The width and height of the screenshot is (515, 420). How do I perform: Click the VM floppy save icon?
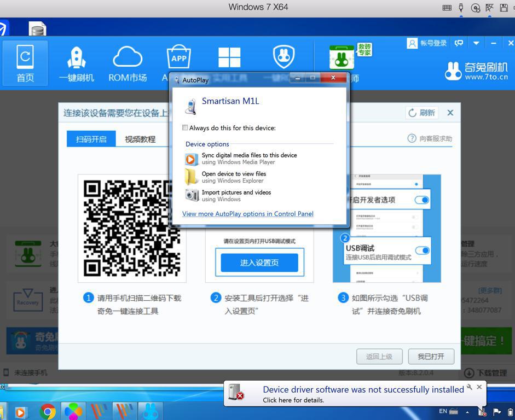(504, 8)
